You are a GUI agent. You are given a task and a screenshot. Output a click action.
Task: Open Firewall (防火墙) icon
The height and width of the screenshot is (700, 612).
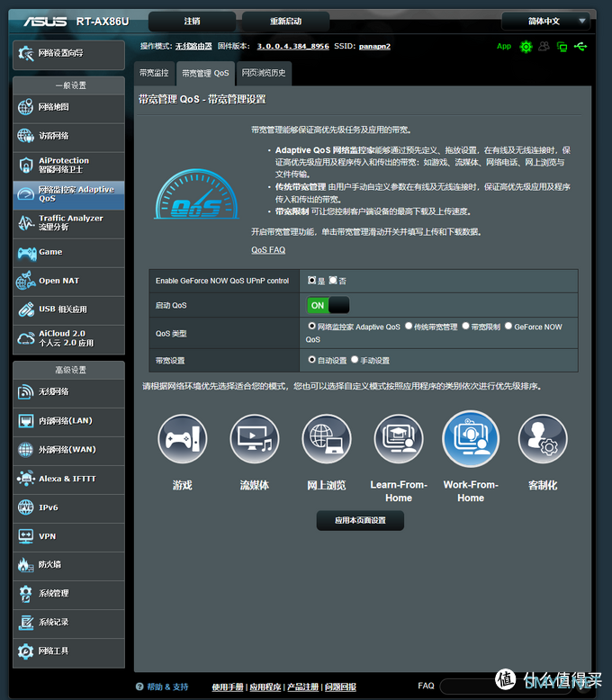tap(25, 565)
